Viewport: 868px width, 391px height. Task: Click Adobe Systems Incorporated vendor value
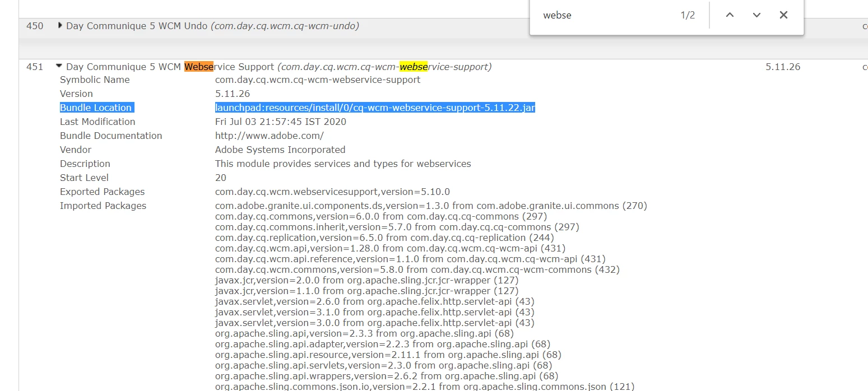pos(280,150)
